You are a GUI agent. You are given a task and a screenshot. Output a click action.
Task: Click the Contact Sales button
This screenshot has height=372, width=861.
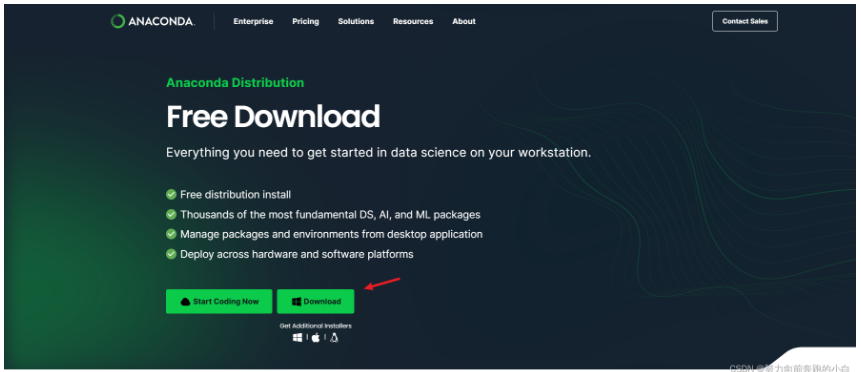click(x=745, y=21)
